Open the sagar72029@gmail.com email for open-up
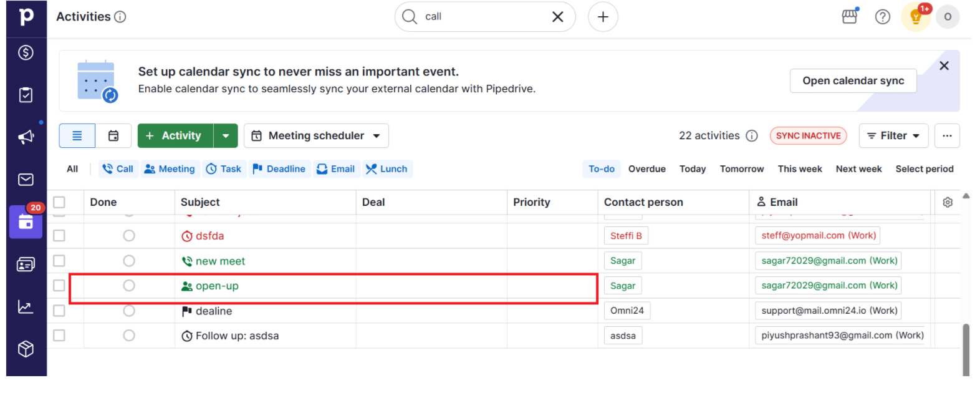The height and width of the screenshot is (393, 980). tap(829, 286)
